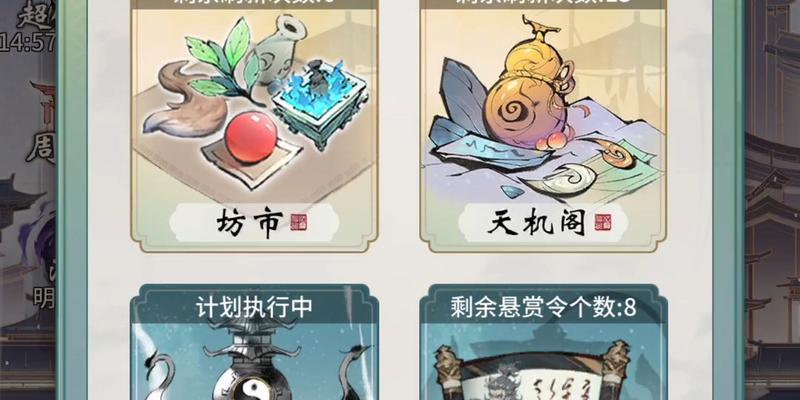Open the 计划执行中 card header
This screenshot has width=800, height=400.
coord(254,308)
